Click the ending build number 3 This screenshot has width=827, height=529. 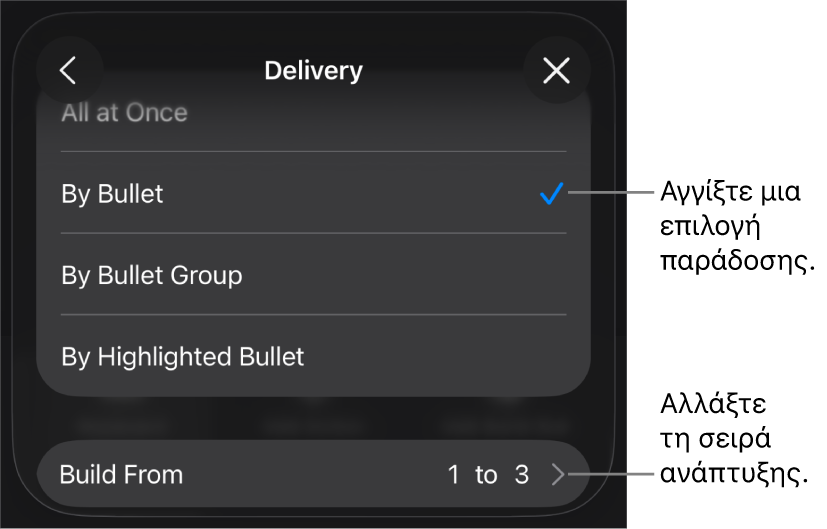pos(522,474)
